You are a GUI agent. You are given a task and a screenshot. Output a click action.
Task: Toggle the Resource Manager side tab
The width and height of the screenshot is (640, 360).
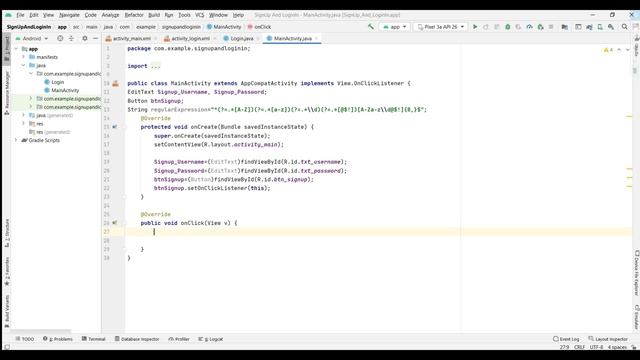pyautogui.click(x=7, y=93)
